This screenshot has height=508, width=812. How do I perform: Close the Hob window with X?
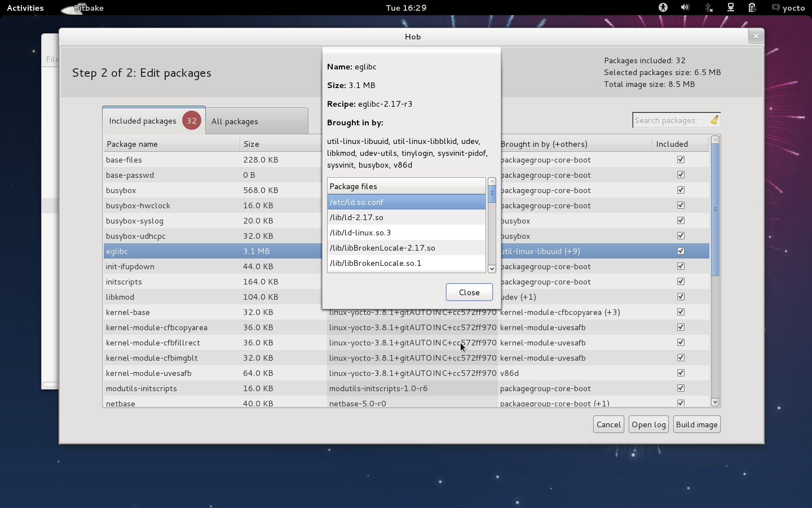756,36
